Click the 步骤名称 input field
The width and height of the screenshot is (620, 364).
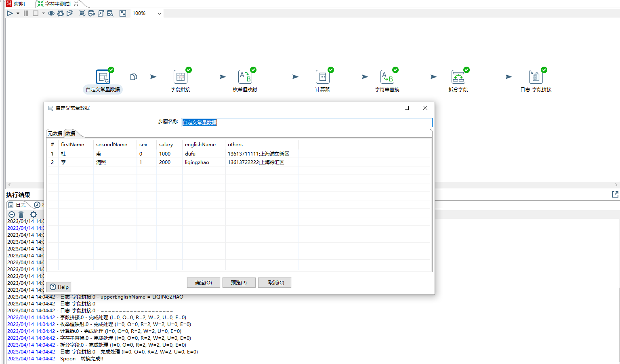306,122
